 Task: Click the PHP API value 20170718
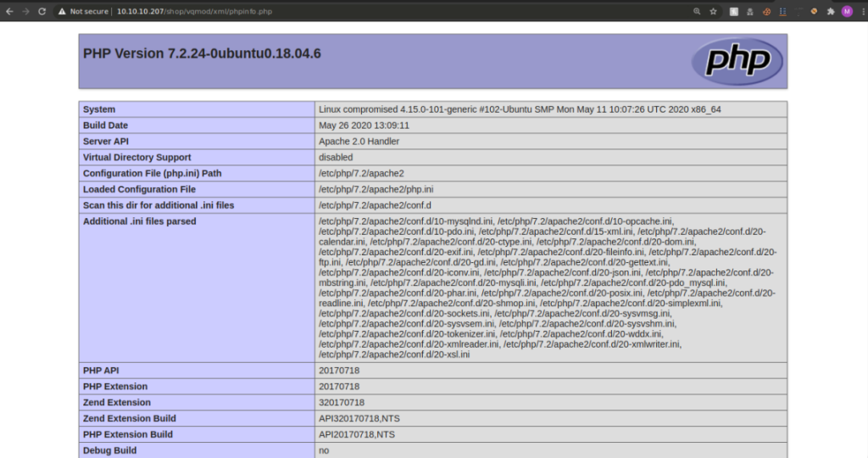point(339,371)
